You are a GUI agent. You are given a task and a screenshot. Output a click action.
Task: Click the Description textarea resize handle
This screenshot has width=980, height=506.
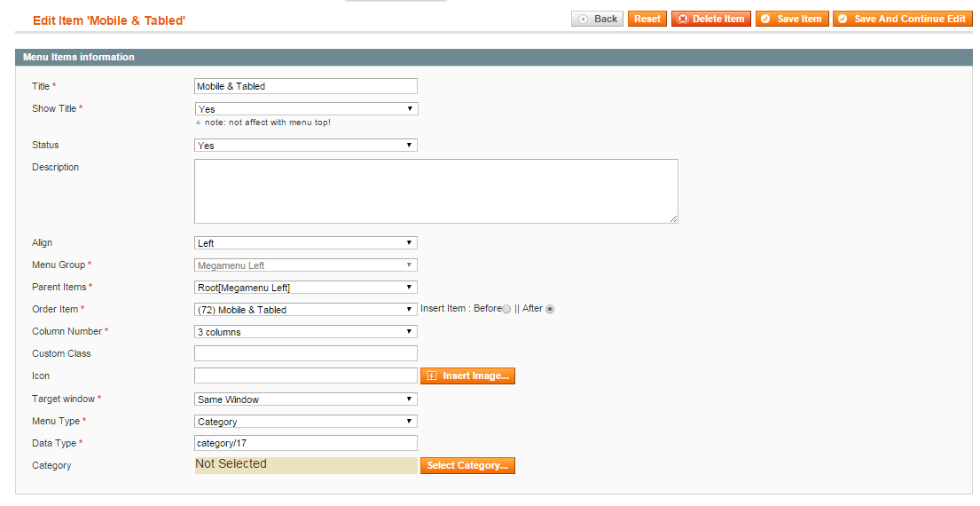click(x=673, y=218)
